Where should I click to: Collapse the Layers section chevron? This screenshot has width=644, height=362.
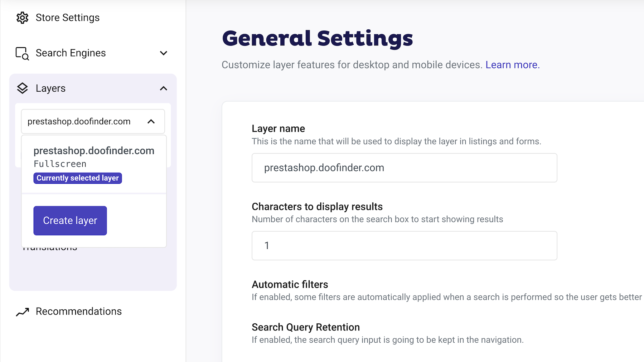[x=164, y=88]
